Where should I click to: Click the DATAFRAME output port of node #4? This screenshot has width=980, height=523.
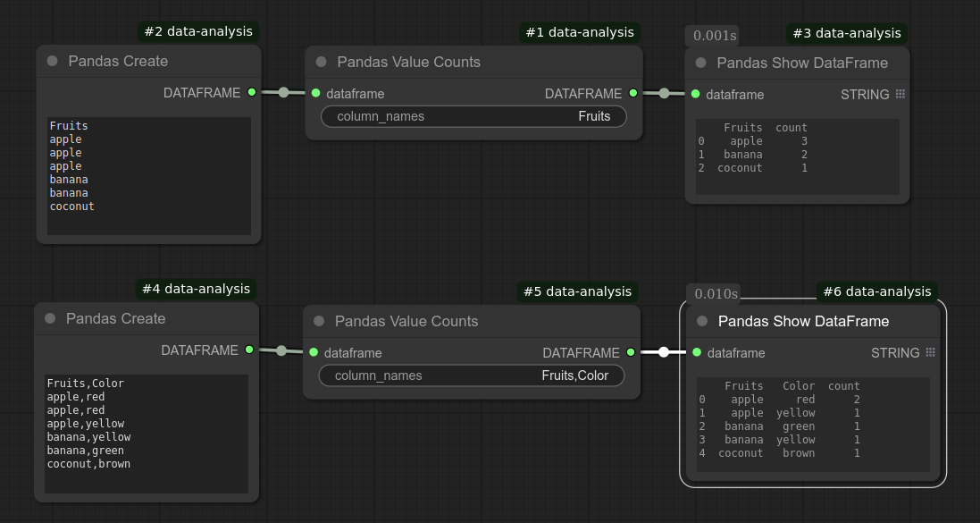(x=248, y=350)
